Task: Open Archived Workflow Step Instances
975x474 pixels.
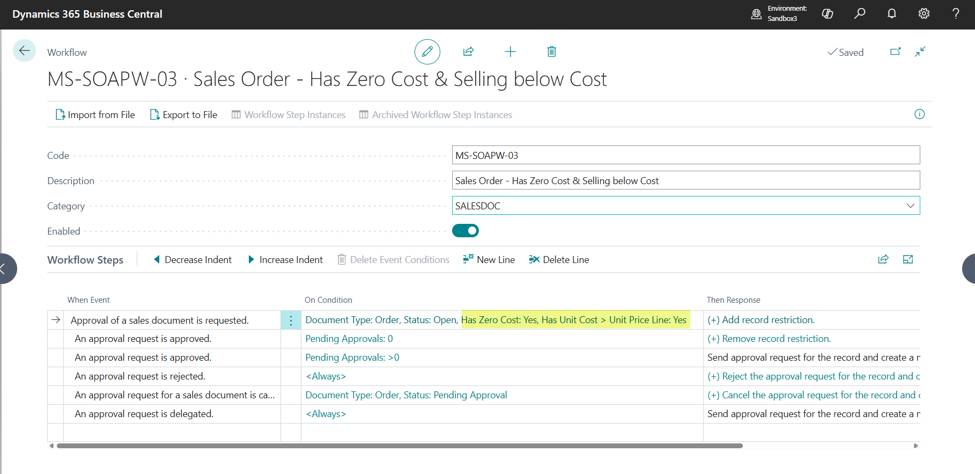Action: (x=436, y=114)
